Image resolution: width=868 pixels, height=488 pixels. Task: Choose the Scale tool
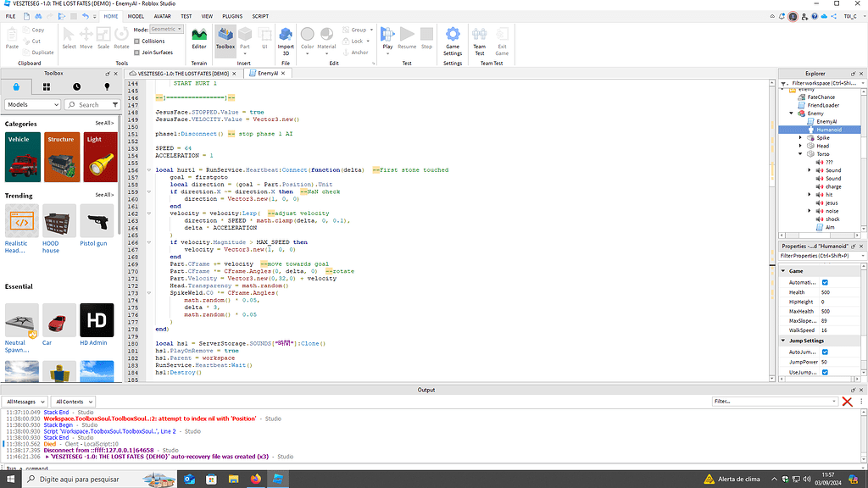click(x=103, y=38)
